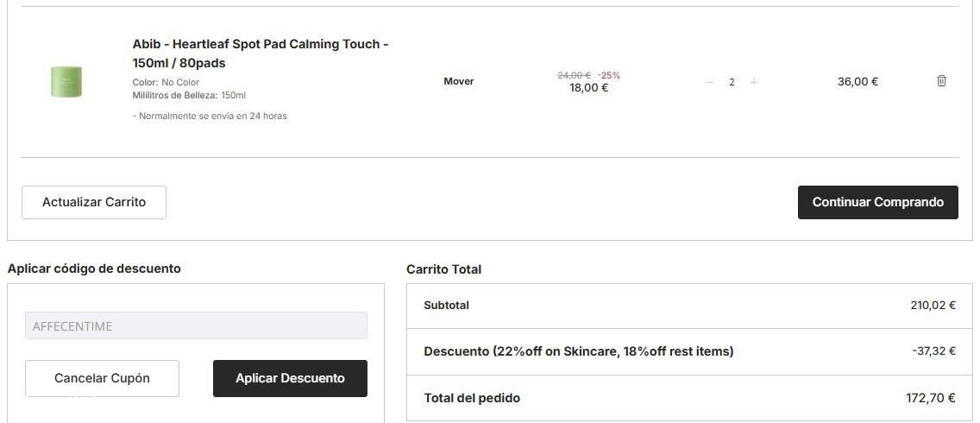Open the Abib Heartleaf Spot Pad product link
The image size is (980, 423).
[x=260, y=54]
